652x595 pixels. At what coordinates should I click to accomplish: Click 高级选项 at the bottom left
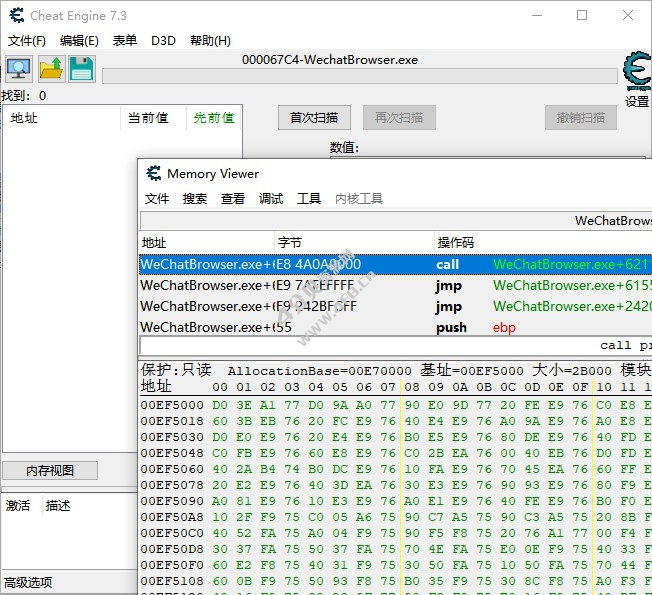click(28, 582)
